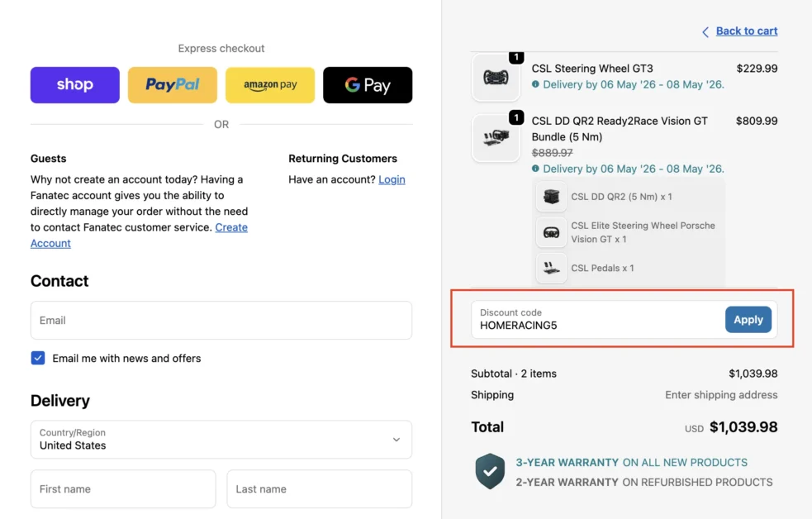Image resolution: width=812 pixels, height=519 pixels.
Task: Click the warranty shield checkmark icon
Action: [x=490, y=471]
